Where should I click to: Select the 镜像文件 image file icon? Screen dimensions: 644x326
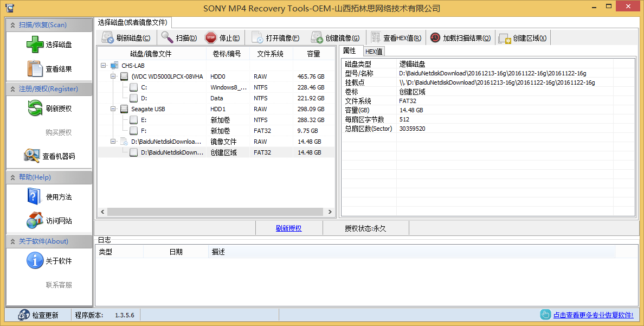pos(124,142)
